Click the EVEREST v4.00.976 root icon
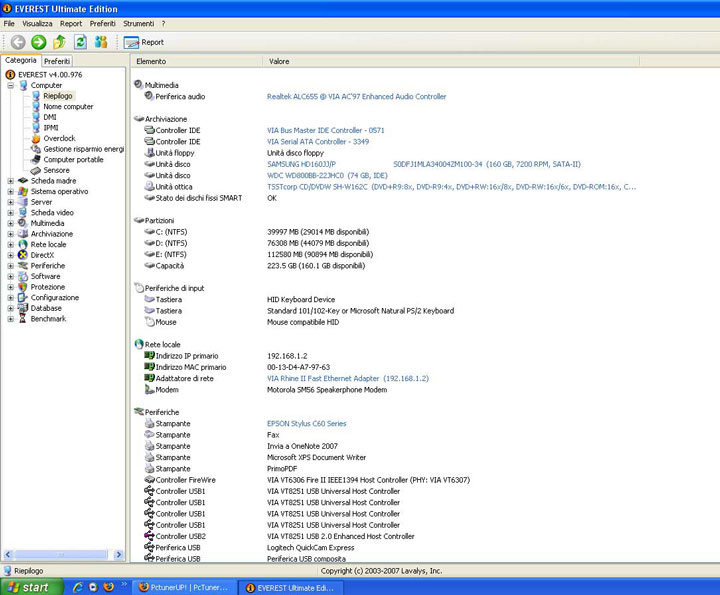Viewport: 720px width, 595px height. coord(10,74)
